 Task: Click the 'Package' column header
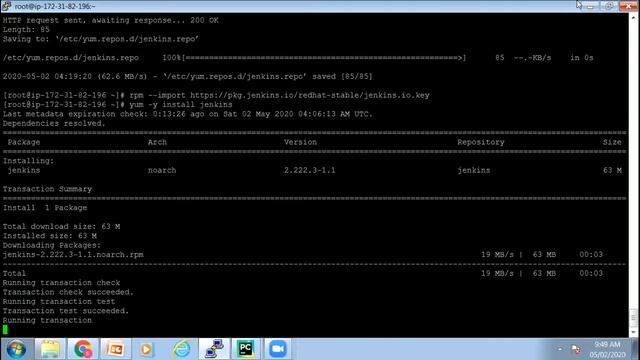coord(24,142)
